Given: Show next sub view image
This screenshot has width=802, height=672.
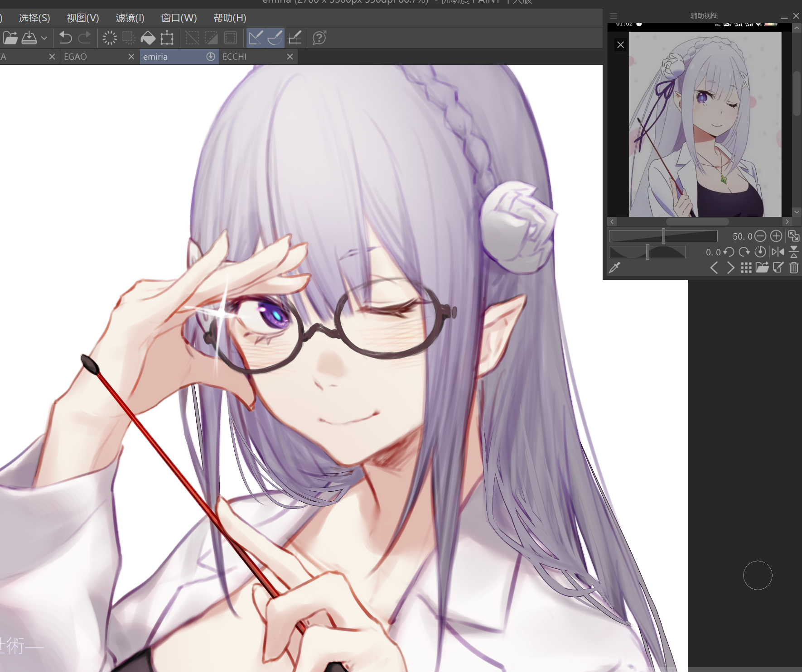Looking at the screenshot, I should click(730, 268).
